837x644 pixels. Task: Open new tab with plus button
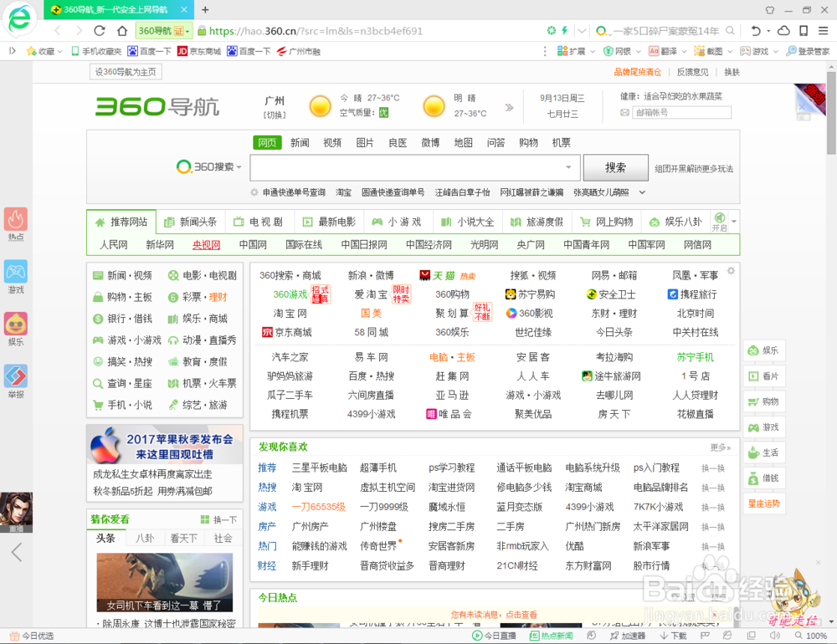[x=205, y=9]
